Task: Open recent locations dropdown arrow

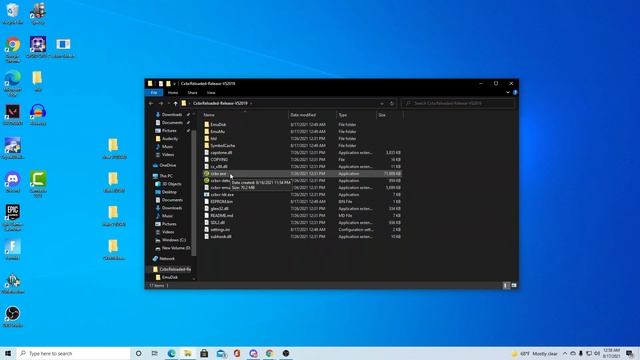Action: tap(169, 103)
